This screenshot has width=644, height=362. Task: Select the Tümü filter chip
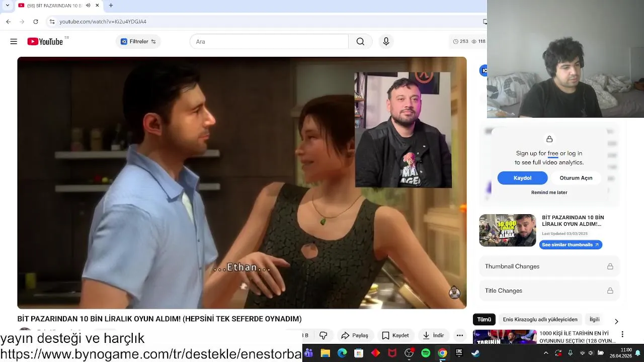tap(484, 319)
